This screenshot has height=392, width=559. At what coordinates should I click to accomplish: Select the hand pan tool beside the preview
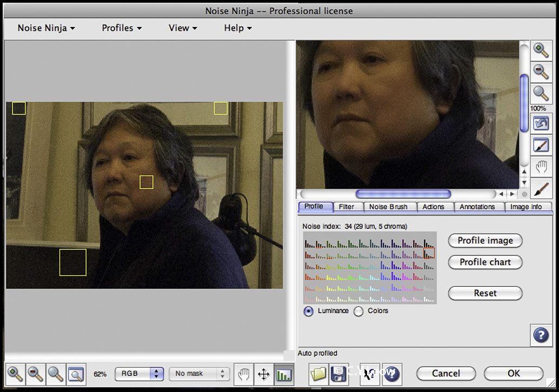click(541, 167)
